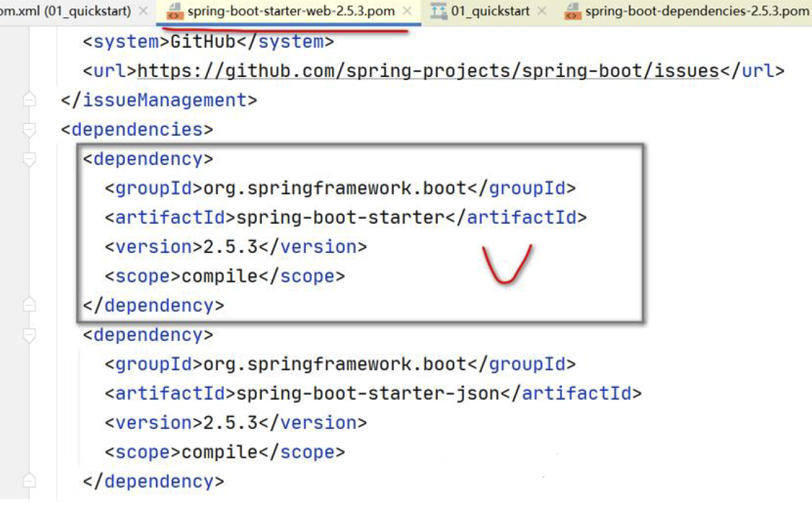Click groupId line above spring-boot-starter-json
Screen dimensions: 812x509
click(340, 364)
